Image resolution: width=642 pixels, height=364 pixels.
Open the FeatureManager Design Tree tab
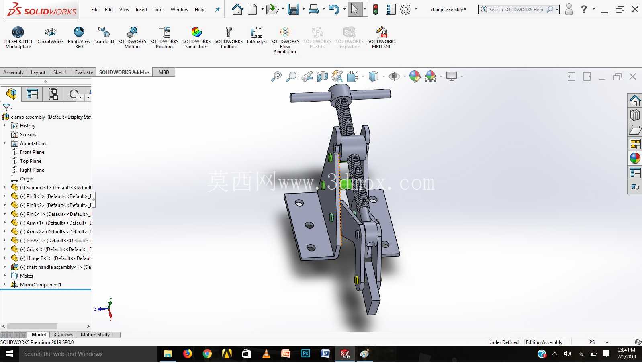point(12,94)
